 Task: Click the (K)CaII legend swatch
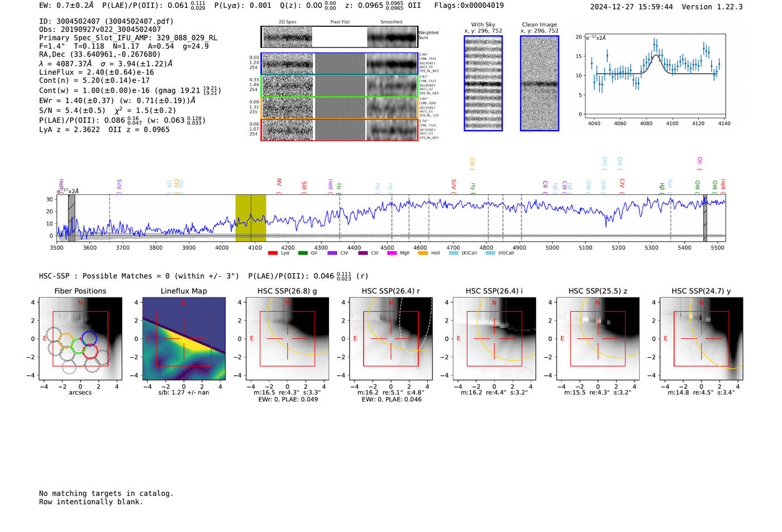tap(454, 253)
